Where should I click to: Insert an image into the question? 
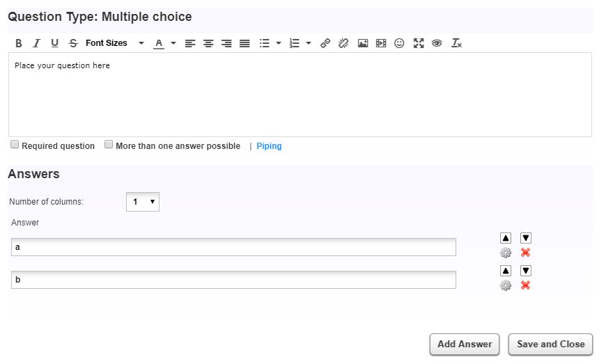pos(363,43)
